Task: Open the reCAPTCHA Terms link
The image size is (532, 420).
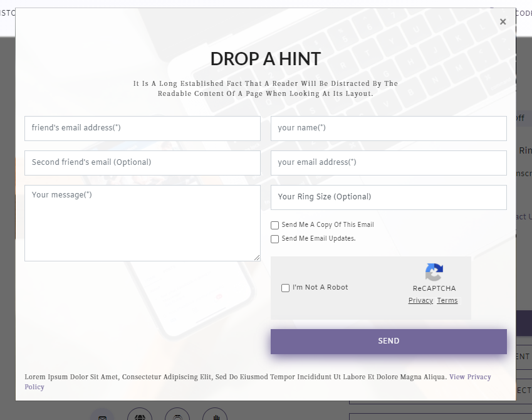Action: [447, 301]
